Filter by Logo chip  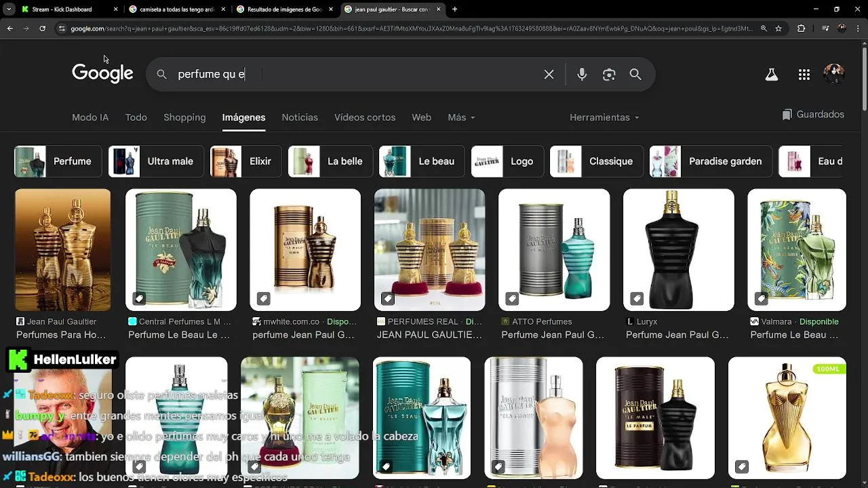point(507,161)
